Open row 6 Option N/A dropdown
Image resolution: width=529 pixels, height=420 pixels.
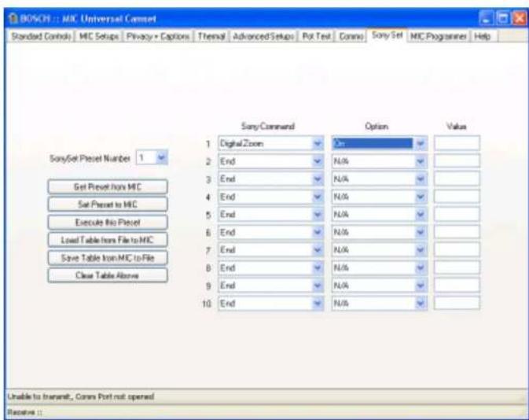point(380,232)
